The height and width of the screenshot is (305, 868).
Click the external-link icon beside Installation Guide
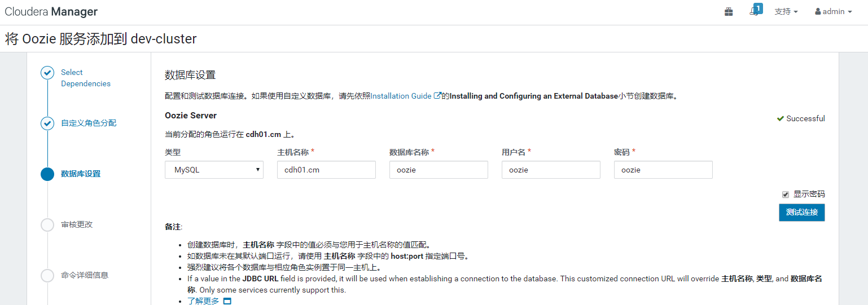[437, 96]
